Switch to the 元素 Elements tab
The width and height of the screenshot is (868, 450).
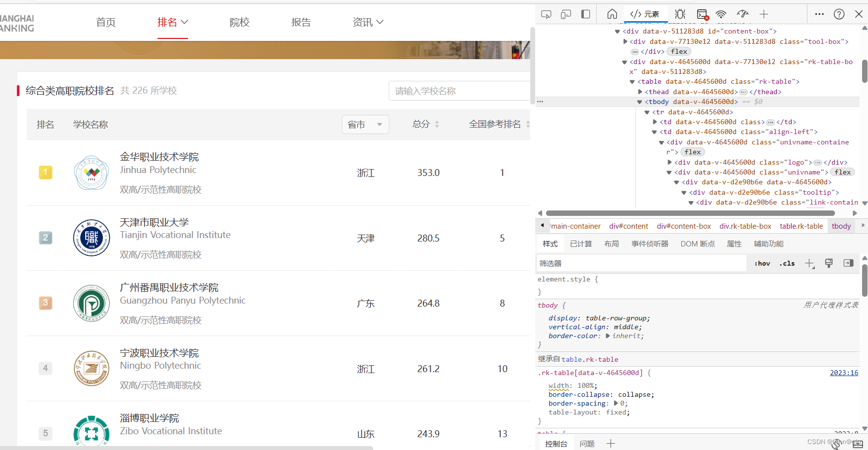click(645, 14)
